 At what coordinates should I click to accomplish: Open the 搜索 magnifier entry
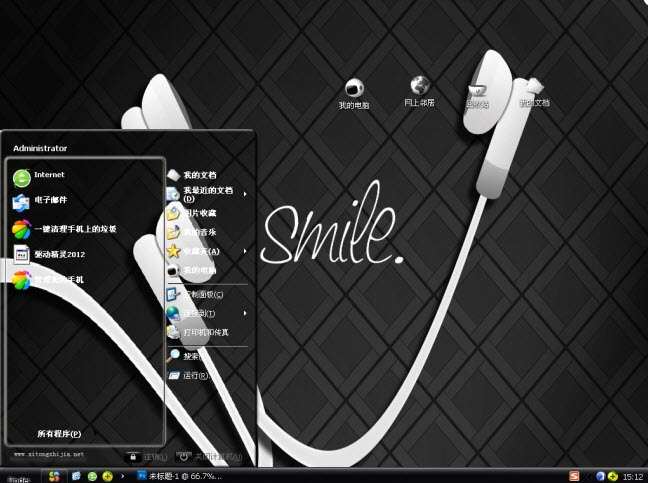point(184,356)
